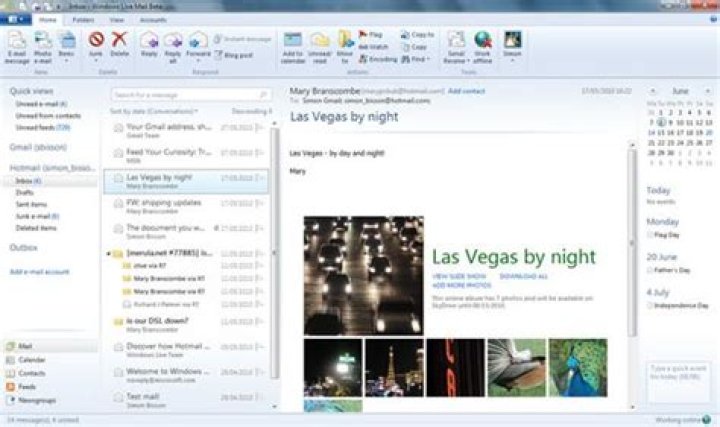Screen dimensions: 720x427
Task: Click Watch in Actions group
Action: (373, 47)
